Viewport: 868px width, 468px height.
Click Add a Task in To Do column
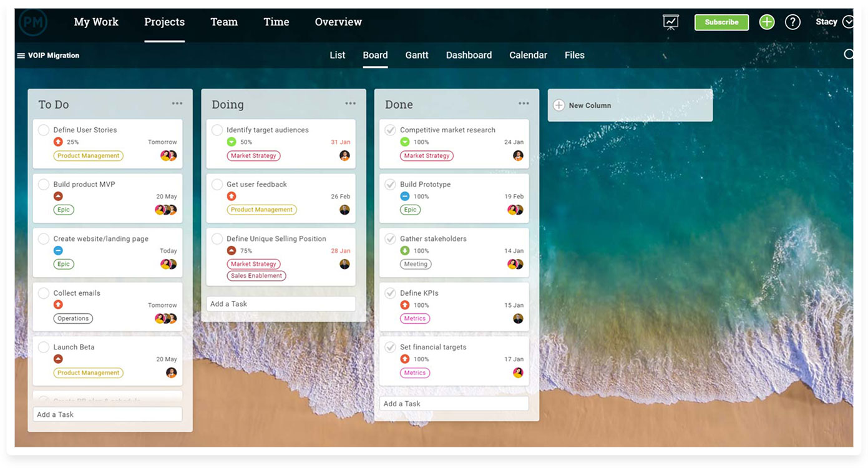tap(107, 414)
